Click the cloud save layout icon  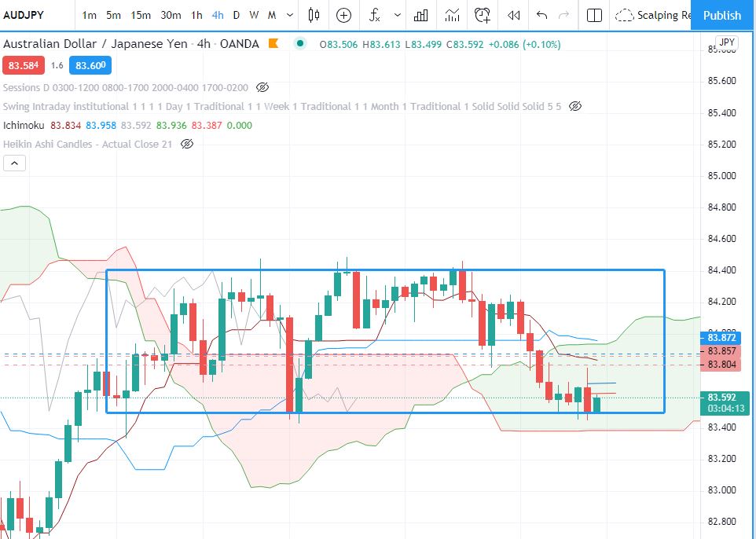(x=625, y=16)
